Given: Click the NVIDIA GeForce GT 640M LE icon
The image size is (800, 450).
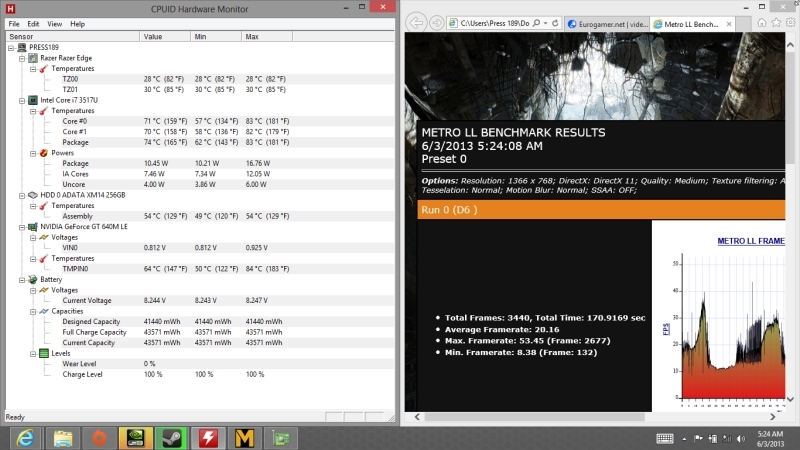Looking at the screenshot, I should [33, 227].
